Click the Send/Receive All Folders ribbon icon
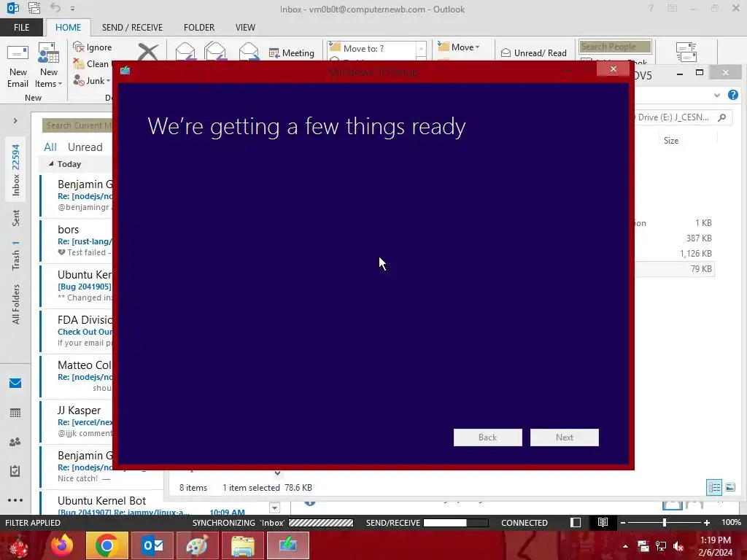 tap(686, 52)
